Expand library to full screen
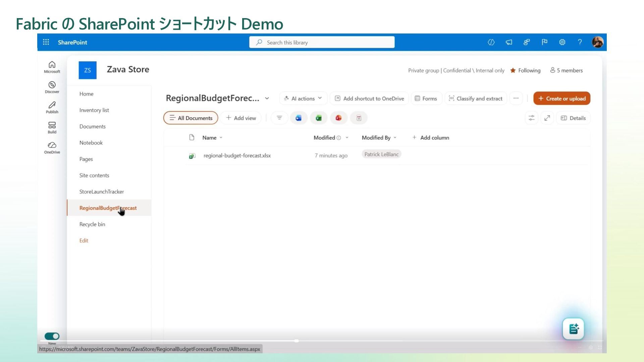This screenshot has height=362, width=644. coord(547,118)
